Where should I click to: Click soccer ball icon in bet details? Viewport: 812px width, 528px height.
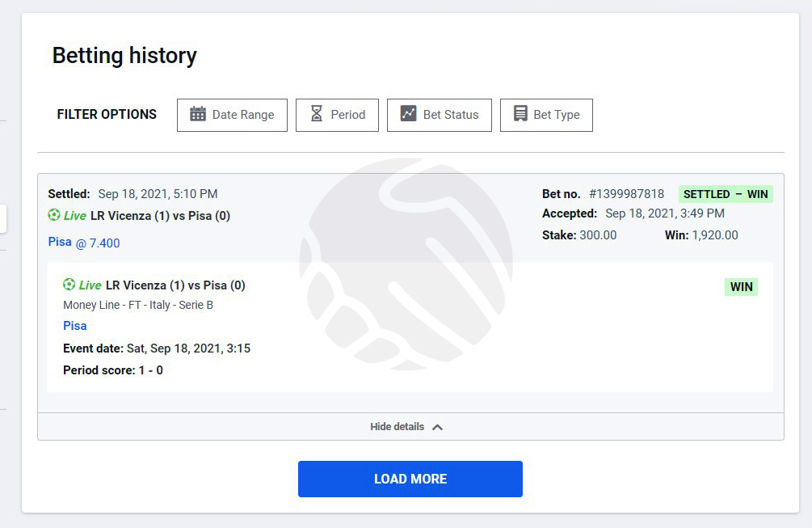[x=69, y=284]
